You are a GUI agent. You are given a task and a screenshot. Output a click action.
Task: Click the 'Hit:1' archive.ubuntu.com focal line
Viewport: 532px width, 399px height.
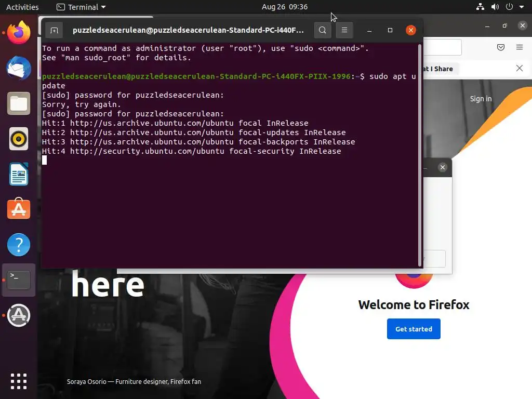[x=175, y=123]
